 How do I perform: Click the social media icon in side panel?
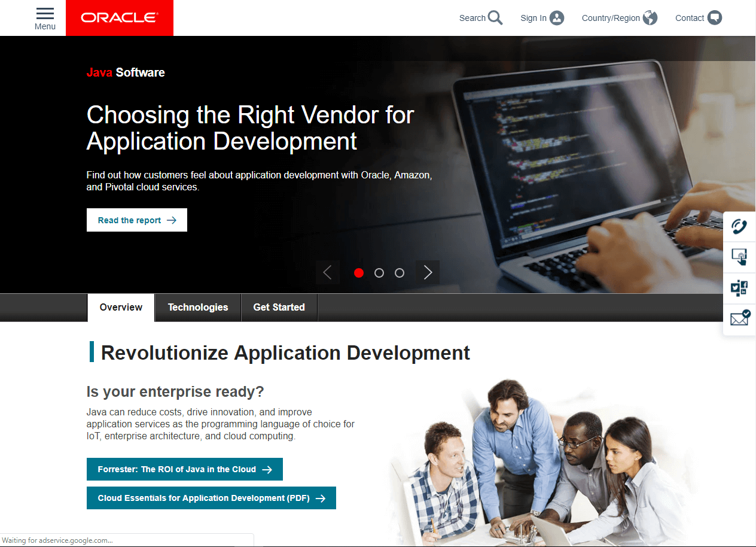[739, 288]
